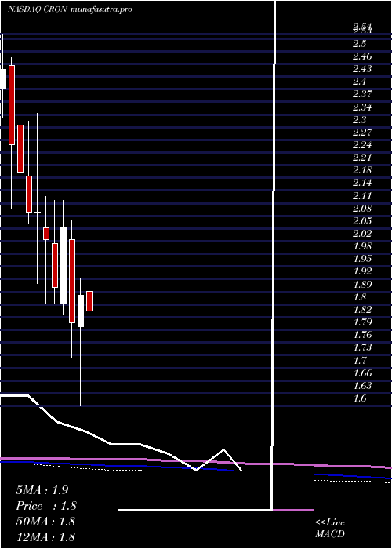
Task: Select the 5MA : 1.9 reading
Action: coord(42,490)
